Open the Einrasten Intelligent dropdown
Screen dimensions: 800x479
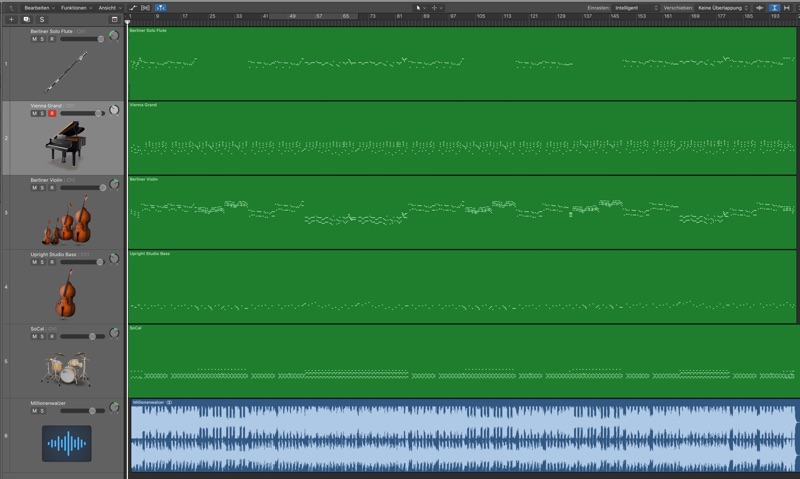point(636,8)
